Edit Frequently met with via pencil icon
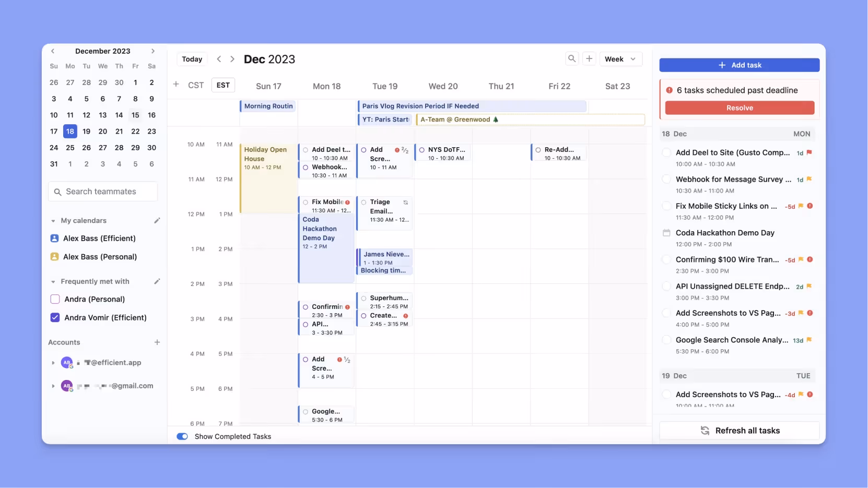Image resolution: width=868 pixels, height=488 pixels. (157, 281)
